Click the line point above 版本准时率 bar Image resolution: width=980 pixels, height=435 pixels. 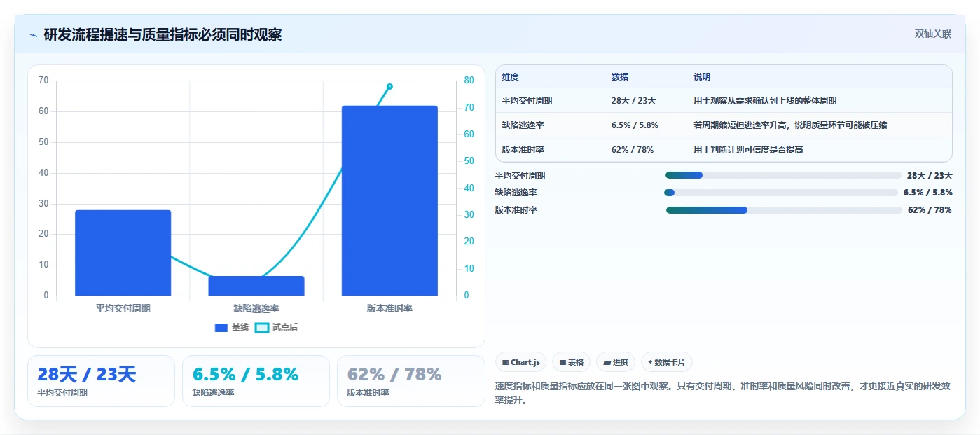[389, 87]
